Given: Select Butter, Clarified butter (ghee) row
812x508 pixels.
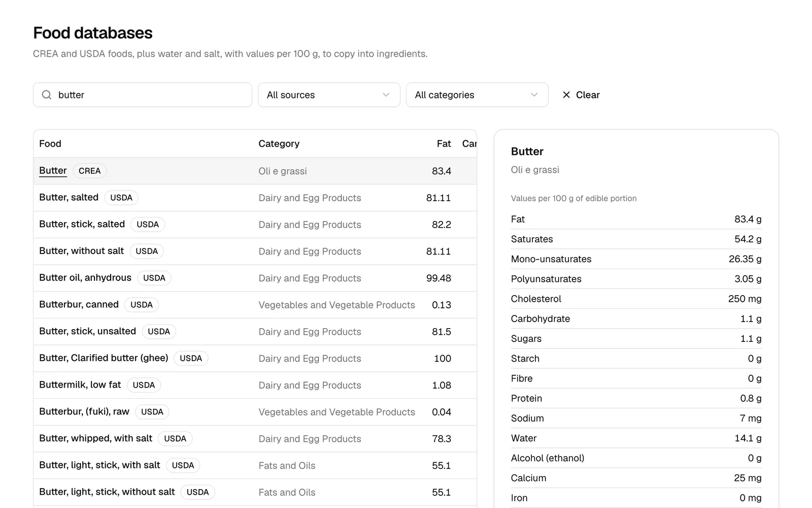Looking at the screenshot, I should click(x=255, y=359).
